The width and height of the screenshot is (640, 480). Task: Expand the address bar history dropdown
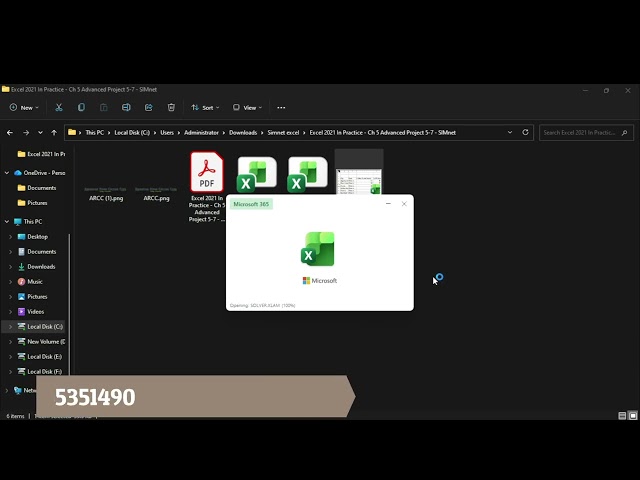tap(510, 133)
